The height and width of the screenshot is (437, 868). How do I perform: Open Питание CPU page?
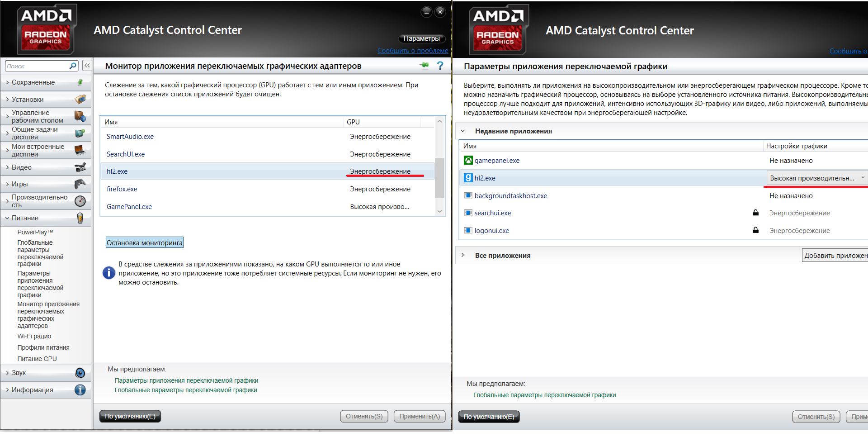37,359
